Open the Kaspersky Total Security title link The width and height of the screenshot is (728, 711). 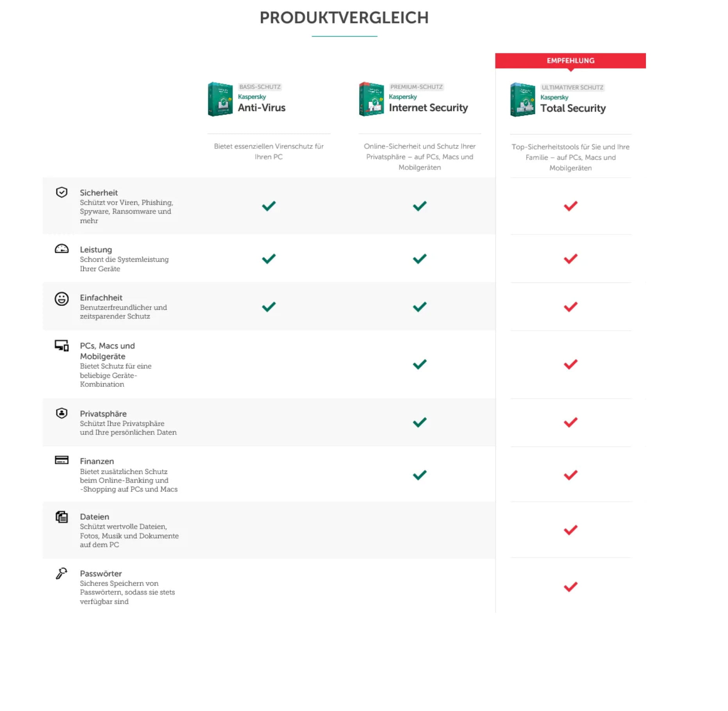pyautogui.click(x=572, y=108)
